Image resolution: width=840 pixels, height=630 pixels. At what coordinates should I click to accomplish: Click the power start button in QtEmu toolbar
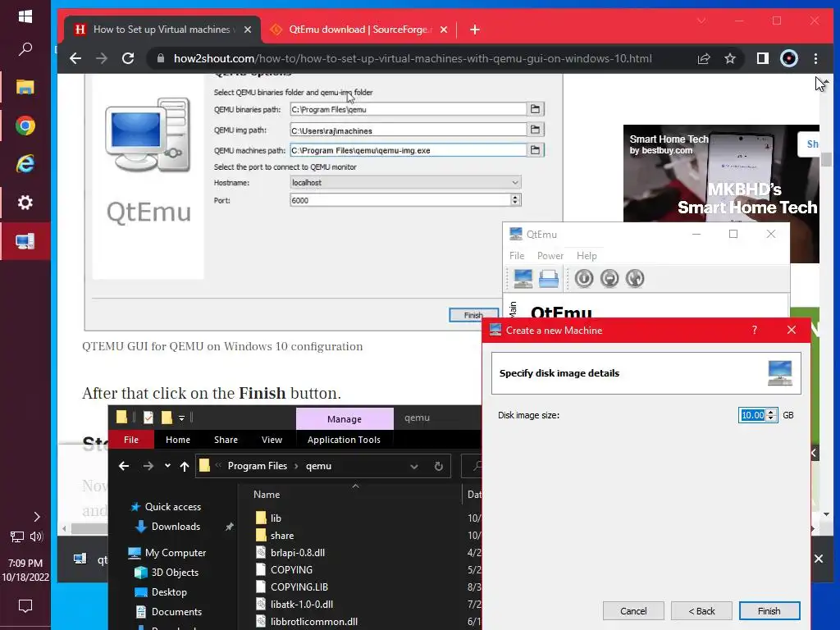pyautogui.click(x=584, y=279)
